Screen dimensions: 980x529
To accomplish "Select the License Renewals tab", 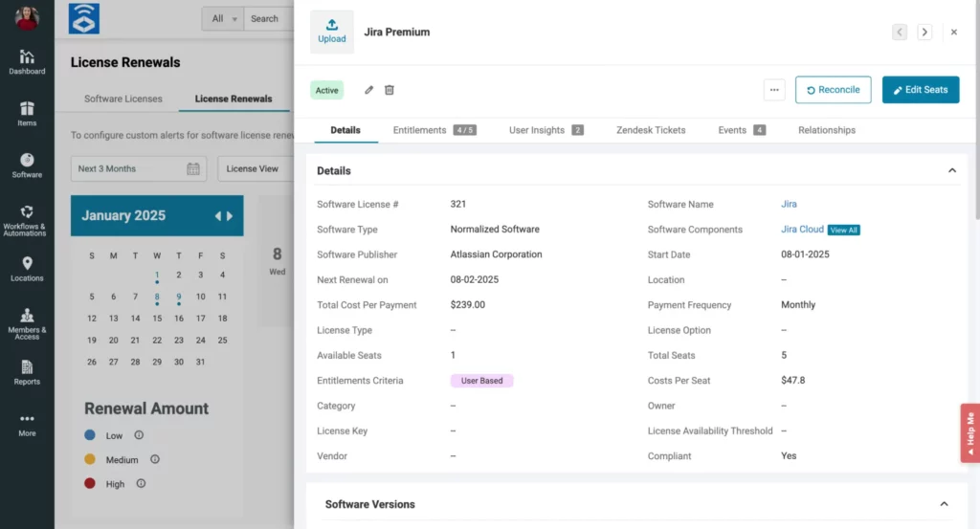I will (234, 99).
